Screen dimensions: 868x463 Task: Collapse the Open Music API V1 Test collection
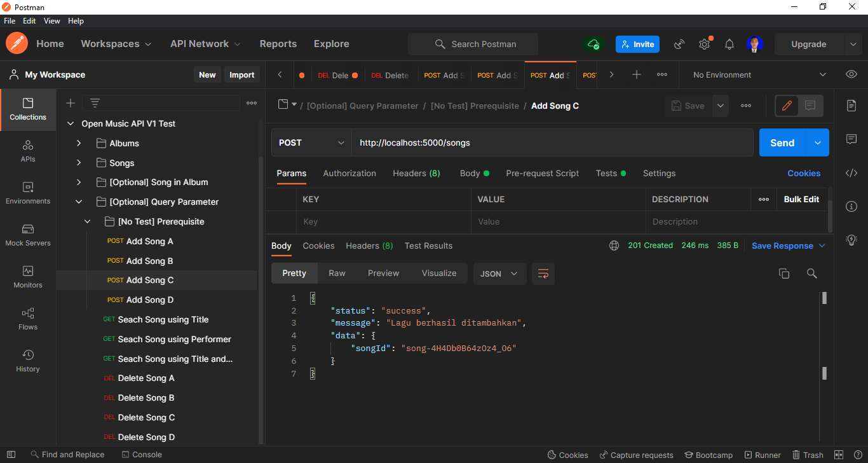coord(70,123)
